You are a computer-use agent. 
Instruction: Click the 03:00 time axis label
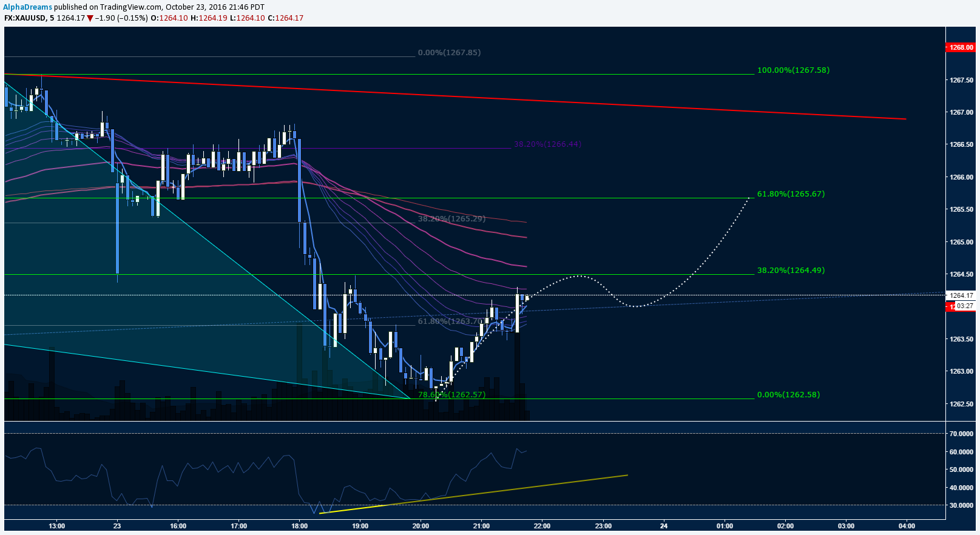846,526
